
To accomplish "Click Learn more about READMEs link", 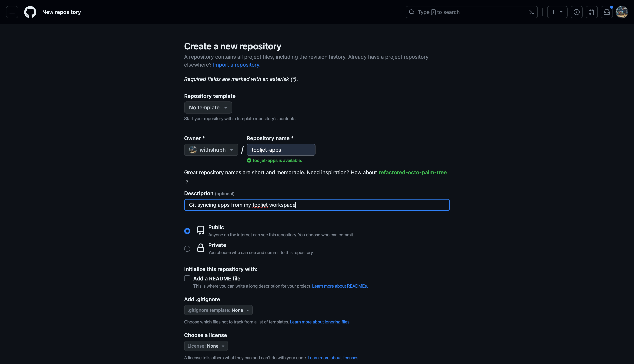I will (x=340, y=286).
